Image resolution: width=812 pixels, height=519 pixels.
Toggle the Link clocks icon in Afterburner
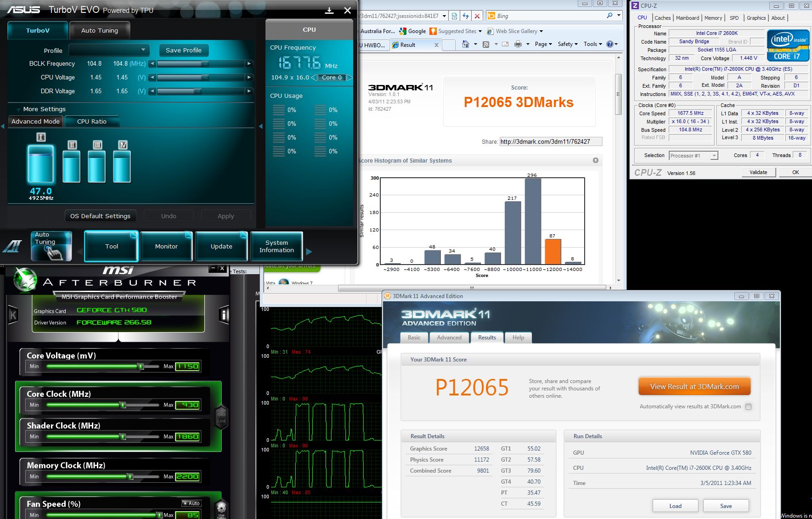tap(221, 417)
